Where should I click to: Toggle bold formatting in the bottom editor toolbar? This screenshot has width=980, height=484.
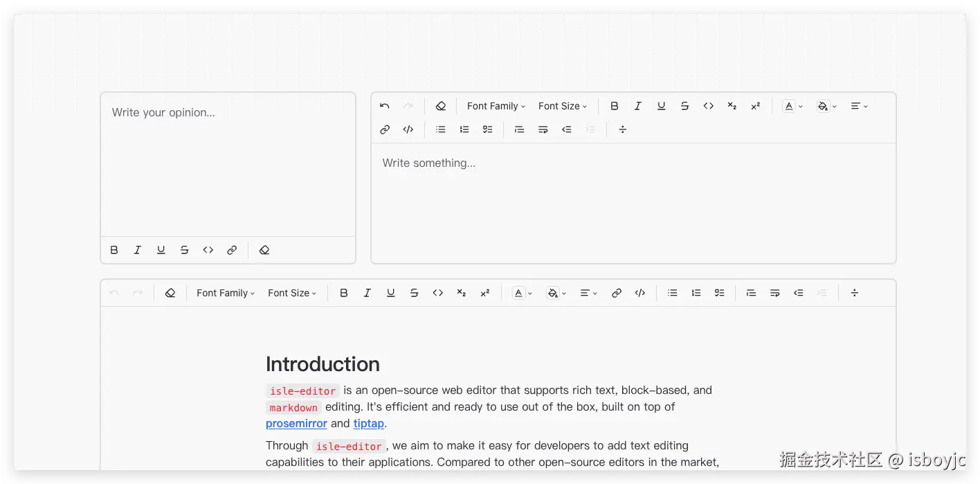tap(344, 292)
